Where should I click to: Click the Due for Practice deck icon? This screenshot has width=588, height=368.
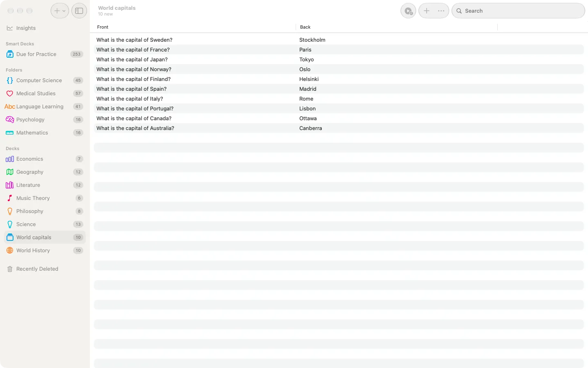tap(10, 54)
